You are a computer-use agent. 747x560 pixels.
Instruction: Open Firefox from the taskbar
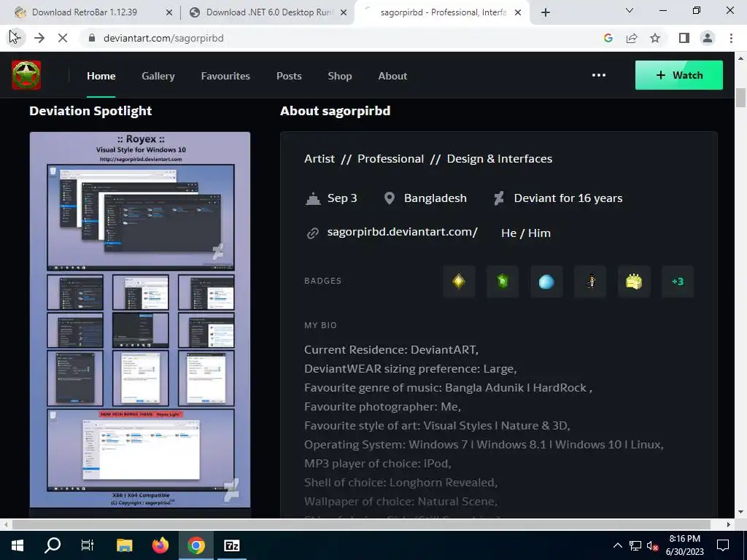[x=160, y=545]
